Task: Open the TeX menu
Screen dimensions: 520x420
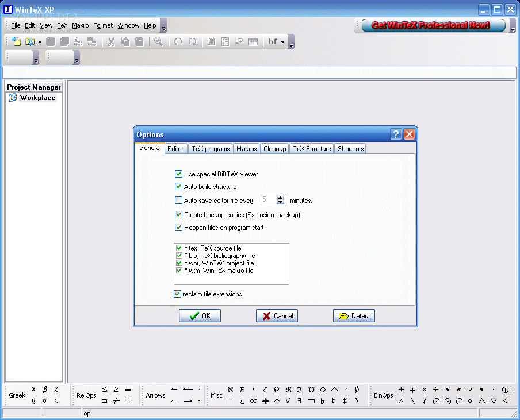Action: [x=62, y=25]
